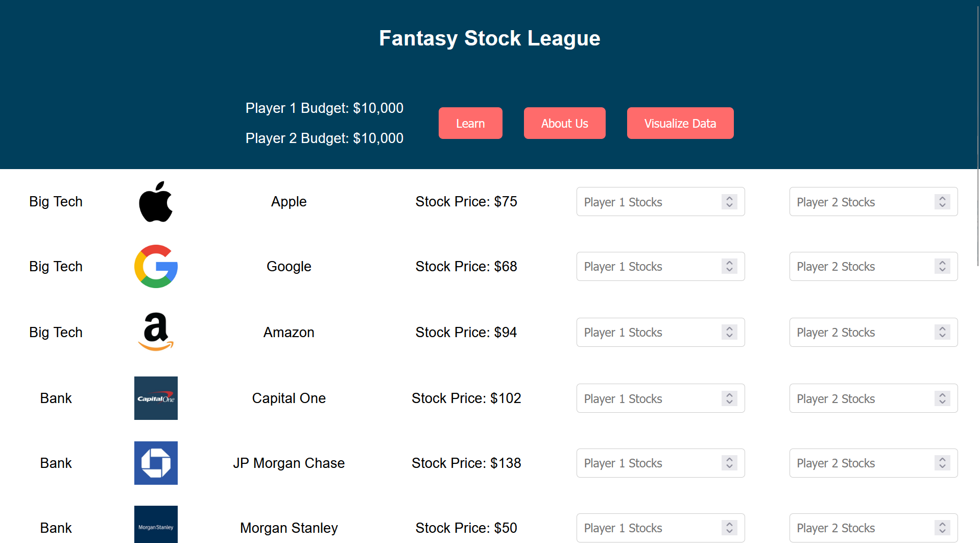Adjust Player 1 stepper arrows for Google

pos(729,266)
